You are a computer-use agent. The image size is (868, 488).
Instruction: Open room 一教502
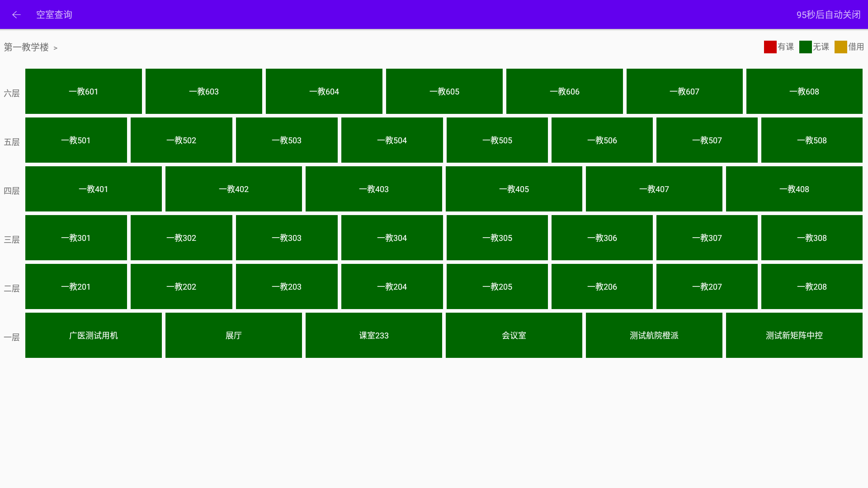tap(181, 140)
